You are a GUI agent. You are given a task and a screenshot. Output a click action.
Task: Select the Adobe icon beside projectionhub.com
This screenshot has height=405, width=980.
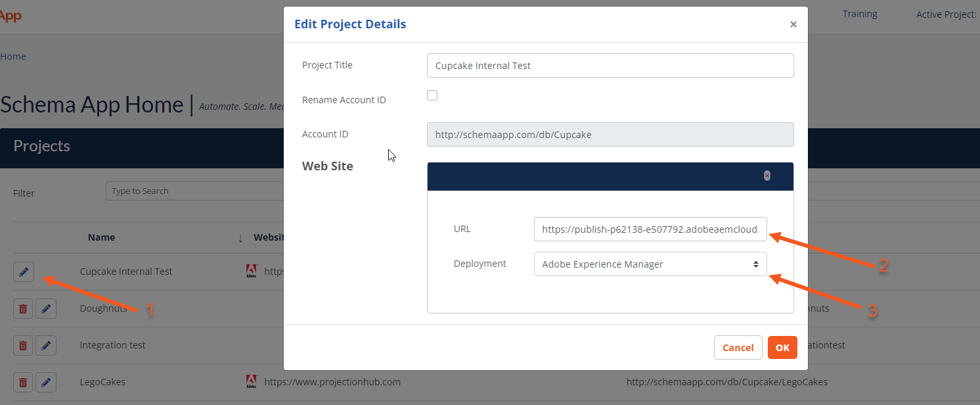(252, 381)
